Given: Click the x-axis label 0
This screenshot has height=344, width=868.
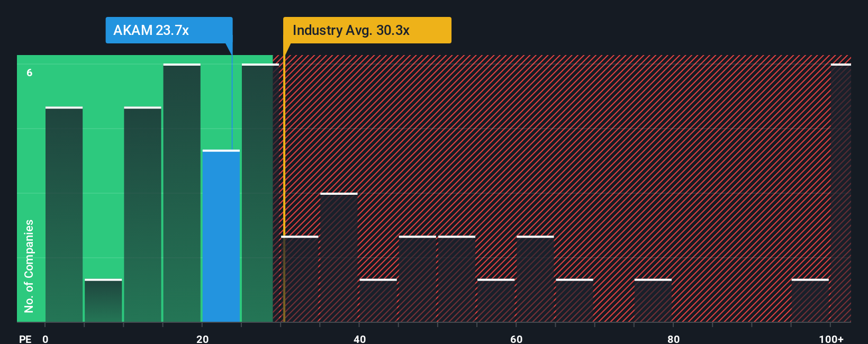Looking at the screenshot, I should click(x=46, y=339).
